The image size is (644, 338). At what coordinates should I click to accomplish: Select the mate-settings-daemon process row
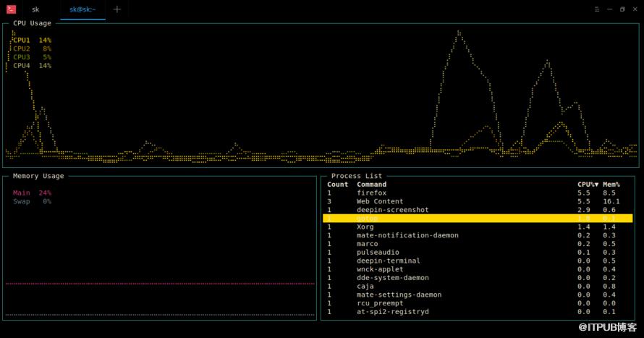point(478,295)
